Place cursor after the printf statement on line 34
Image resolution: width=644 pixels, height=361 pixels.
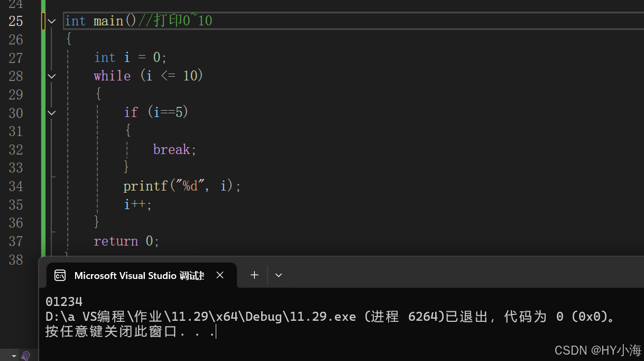(242, 186)
